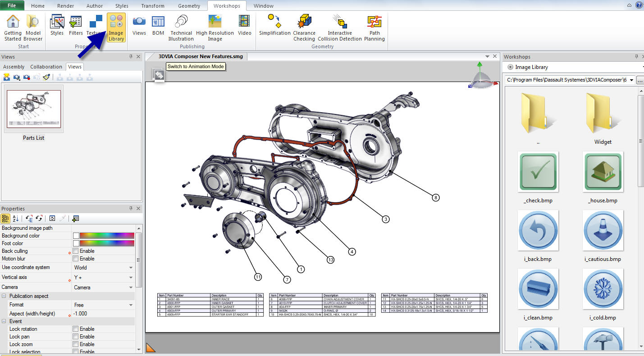Launch Technical Illustration workshop
The height and width of the screenshot is (356, 644).
click(x=181, y=28)
